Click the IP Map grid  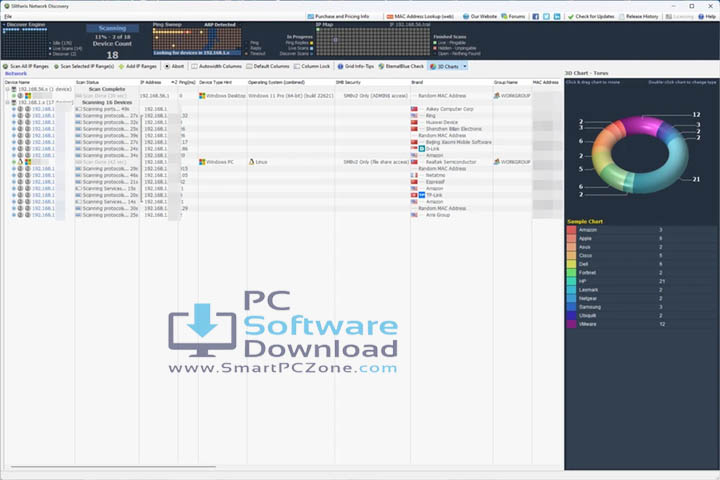pos(373,42)
